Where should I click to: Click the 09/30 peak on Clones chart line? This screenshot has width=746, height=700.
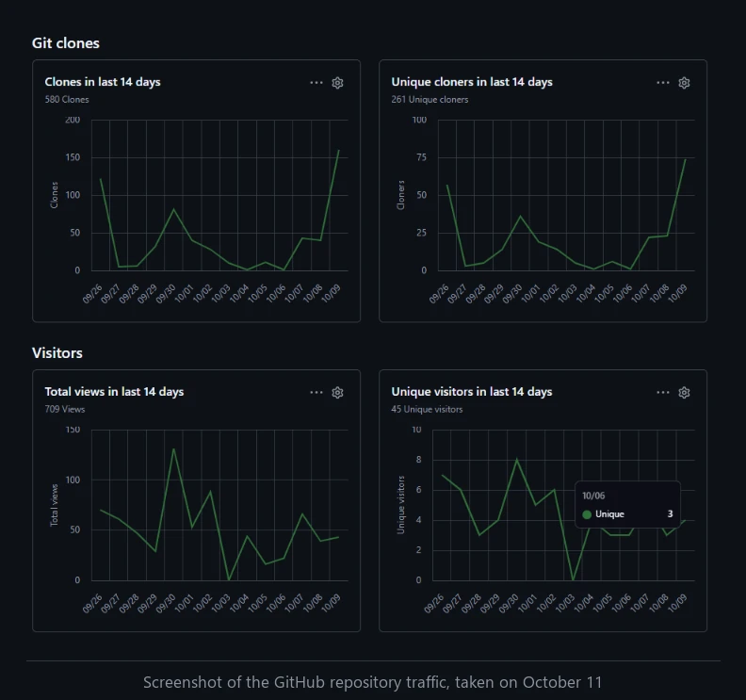[x=173, y=209]
